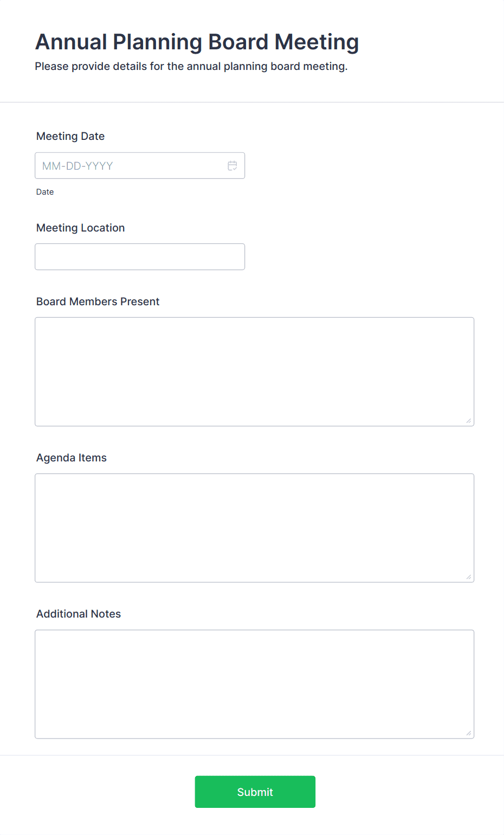Click the form description subtitle text
Image resolution: width=504 pixels, height=835 pixels.
pos(192,66)
